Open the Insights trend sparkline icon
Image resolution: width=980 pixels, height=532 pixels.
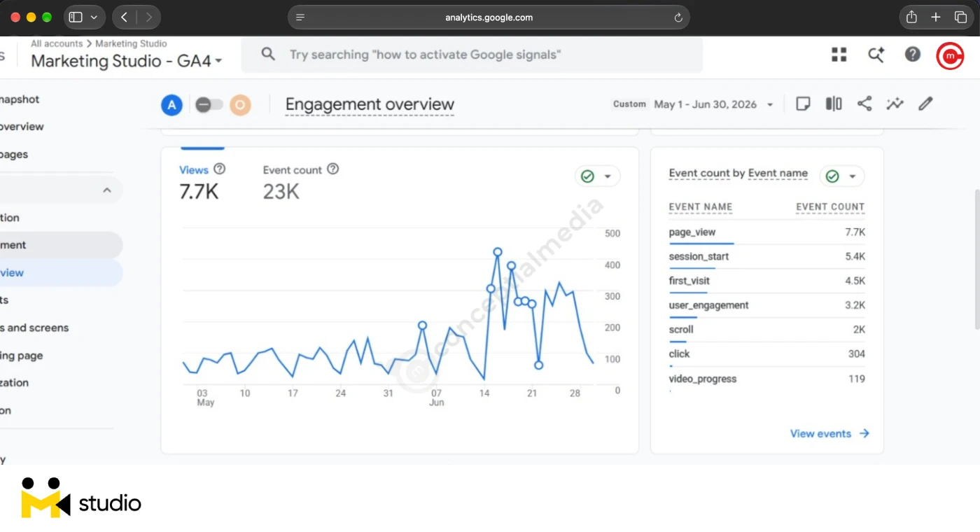click(x=895, y=104)
